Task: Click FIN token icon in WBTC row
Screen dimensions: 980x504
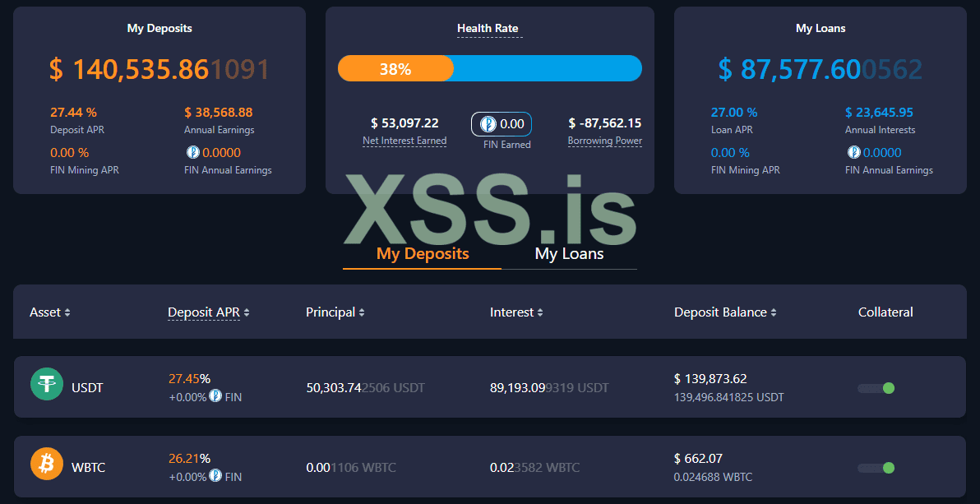Action: (215, 475)
